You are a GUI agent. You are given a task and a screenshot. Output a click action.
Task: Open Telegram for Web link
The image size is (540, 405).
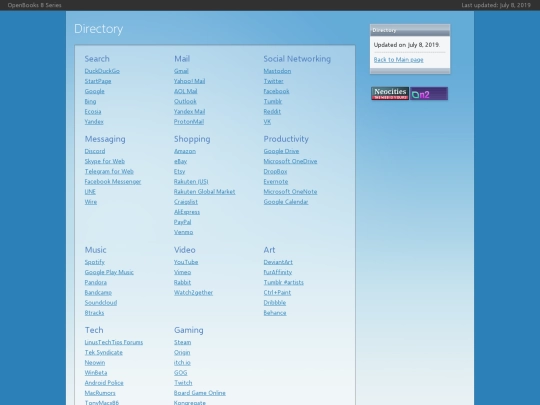[x=109, y=172]
